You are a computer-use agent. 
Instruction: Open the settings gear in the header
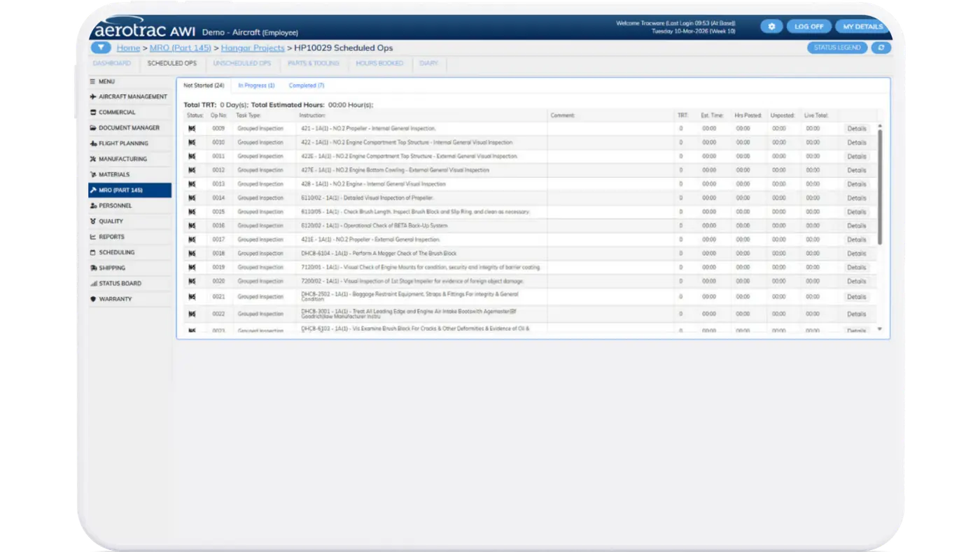pyautogui.click(x=771, y=27)
